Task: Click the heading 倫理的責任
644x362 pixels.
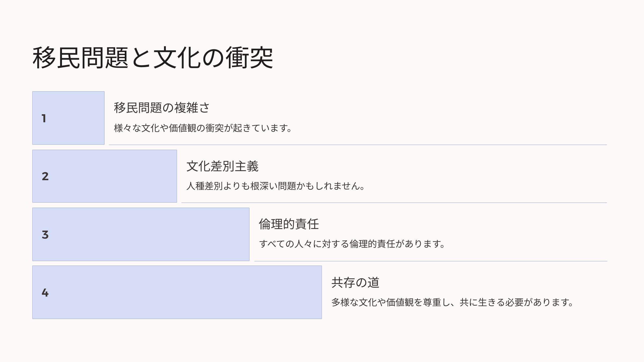Action: [289, 224]
